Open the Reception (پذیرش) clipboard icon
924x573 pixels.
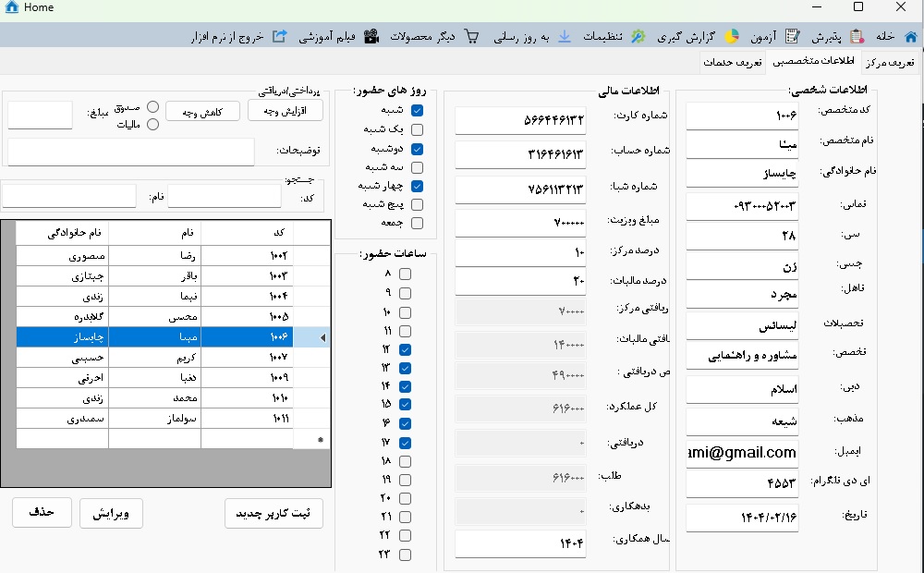point(857,37)
